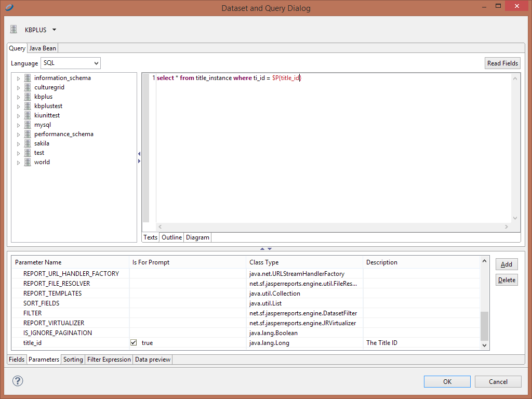Confirm the dialog with OK
The height and width of the screenshot is (399, 532).
pyautogui.click(x=447, y=382)
